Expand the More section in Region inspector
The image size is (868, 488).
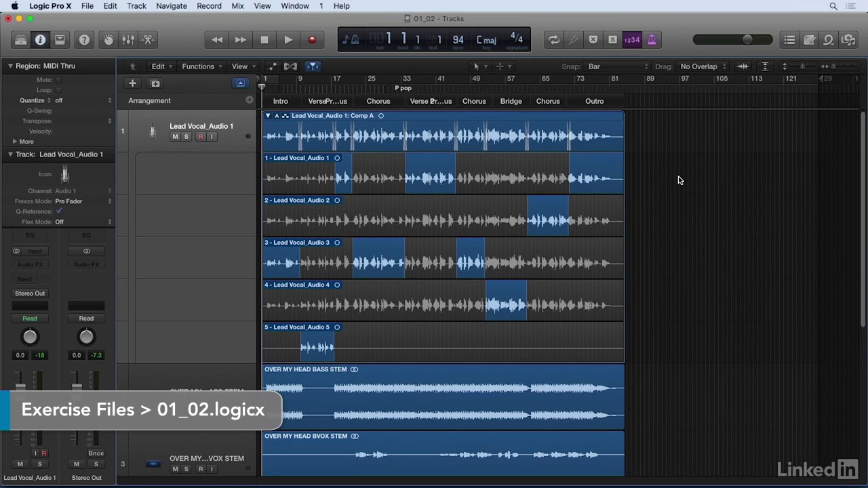(15, 142)
